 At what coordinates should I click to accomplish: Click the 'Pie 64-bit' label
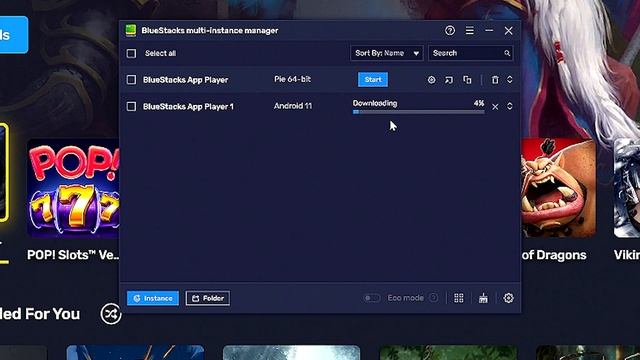tap(292, 79)
